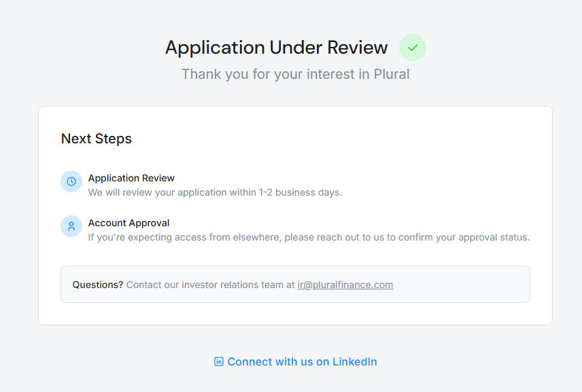Image resolution: width=582 pixels, height=392 pixels.
Task: Select the Next Steps heading
Action: (97, 139)
